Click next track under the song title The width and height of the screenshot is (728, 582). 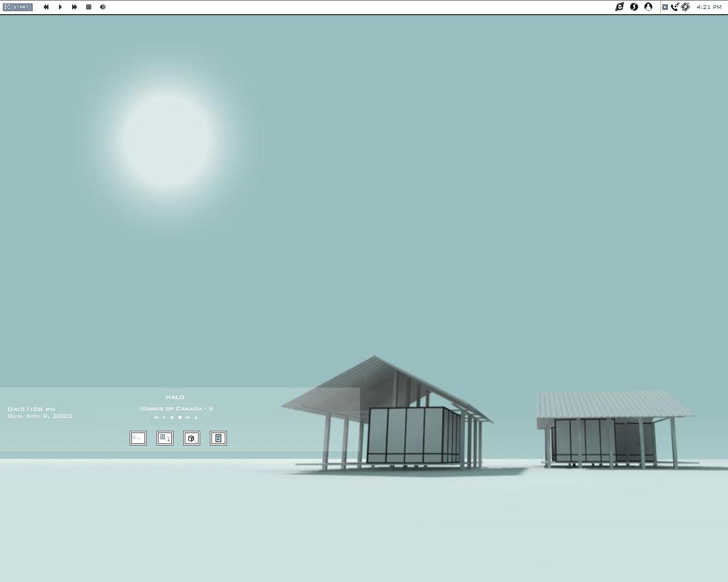pyautogui.click(x=188, y=418)
